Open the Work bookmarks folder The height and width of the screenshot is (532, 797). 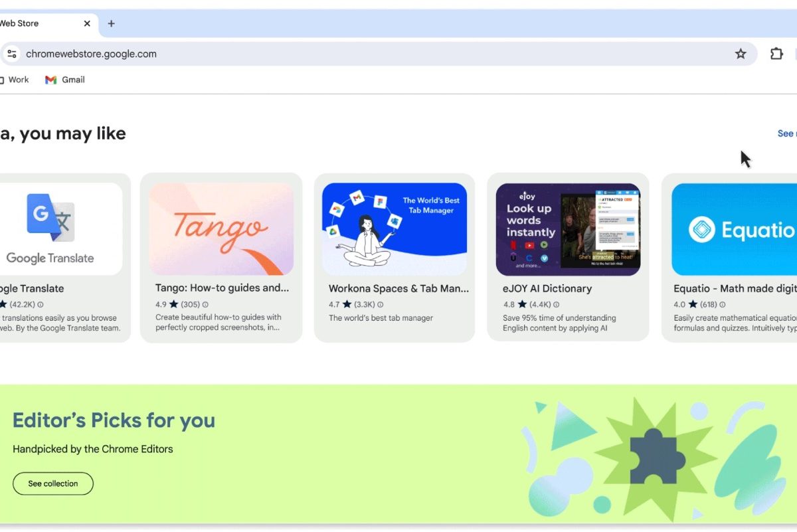15,80
